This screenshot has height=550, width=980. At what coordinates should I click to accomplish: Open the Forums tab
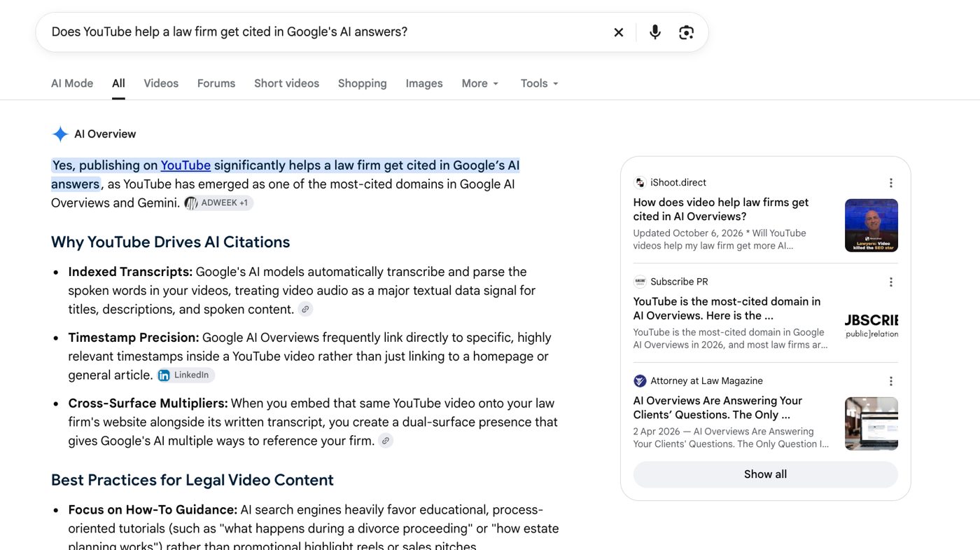click(216, 83)
